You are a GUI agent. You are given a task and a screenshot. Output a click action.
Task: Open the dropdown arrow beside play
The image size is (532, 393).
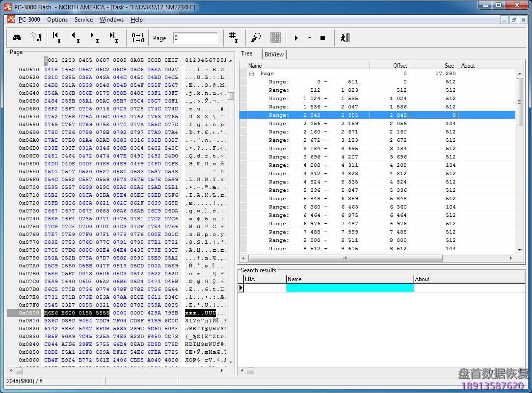click(310, 38)
